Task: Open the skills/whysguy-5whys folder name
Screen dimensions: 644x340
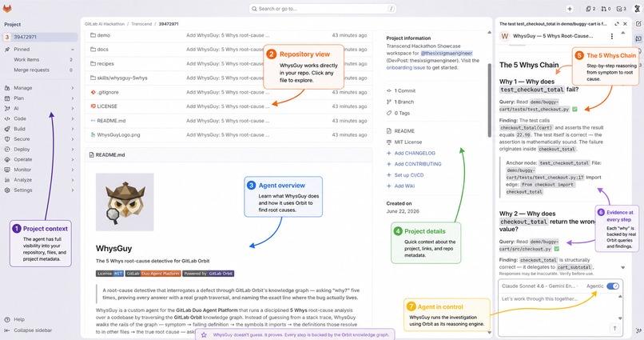Action: click(122, 78)
